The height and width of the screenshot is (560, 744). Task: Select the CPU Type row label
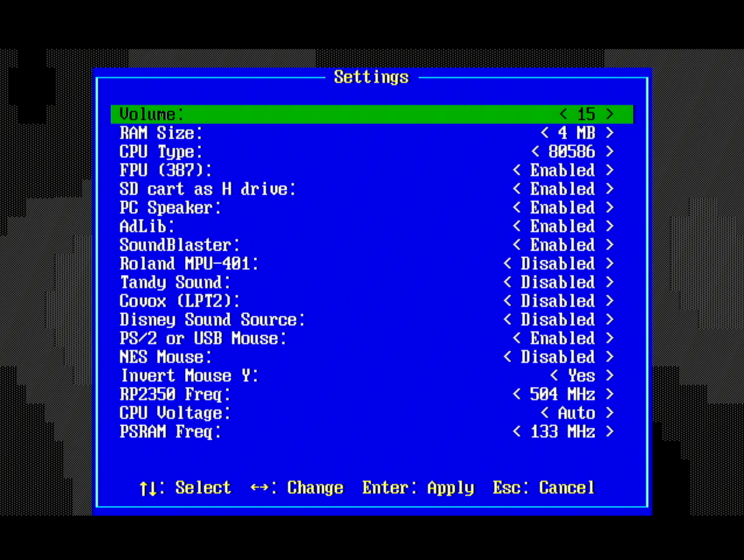(x=161, y=152)
